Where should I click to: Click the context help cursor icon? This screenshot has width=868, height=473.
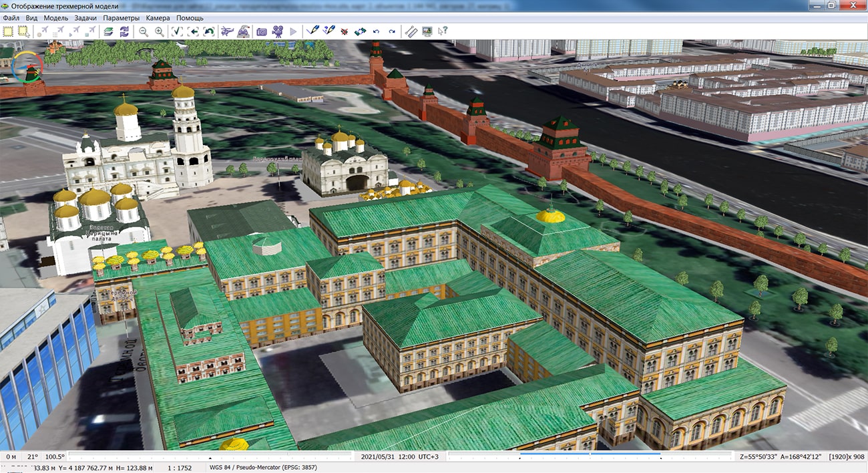pos(443,31)
